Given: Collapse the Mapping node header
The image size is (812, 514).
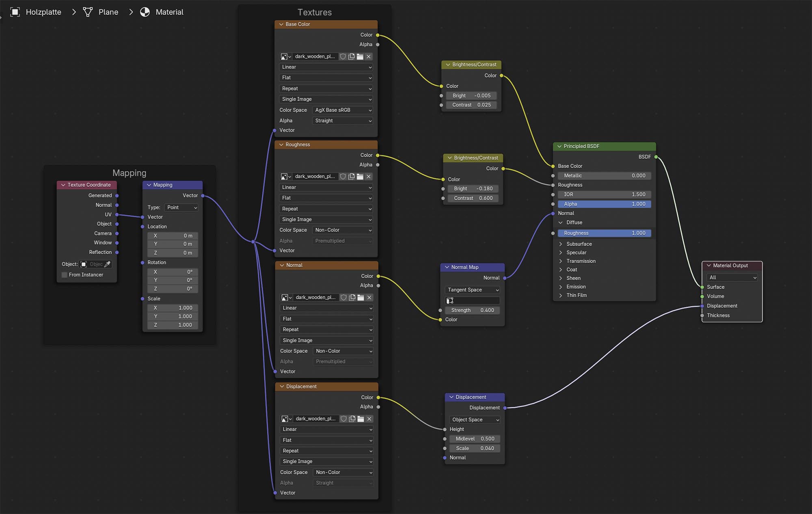Looking at the screenshot, I should pos(150,185).
